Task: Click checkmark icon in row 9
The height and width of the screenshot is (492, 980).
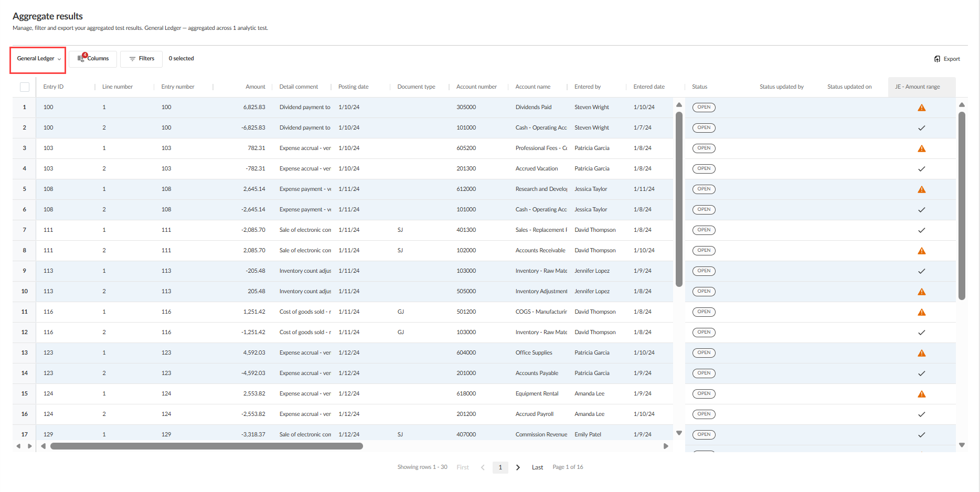Action: pos(921,271)
